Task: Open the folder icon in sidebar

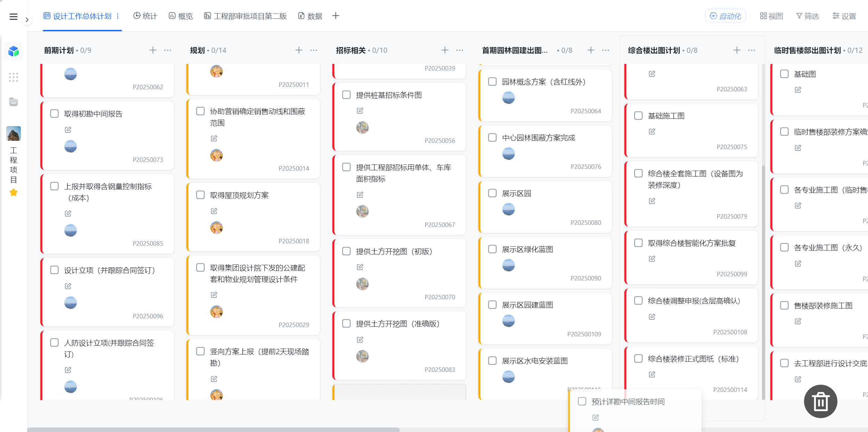Action: click(14, 102)
